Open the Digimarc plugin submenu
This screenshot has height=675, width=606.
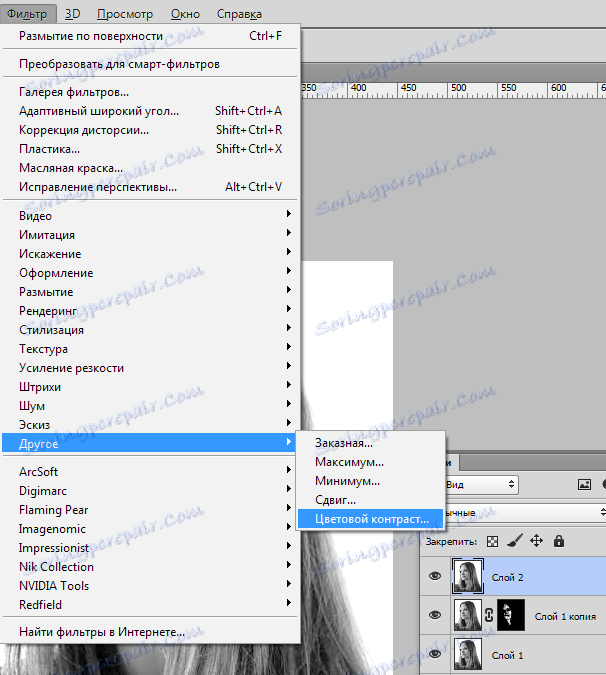(149, 490)
